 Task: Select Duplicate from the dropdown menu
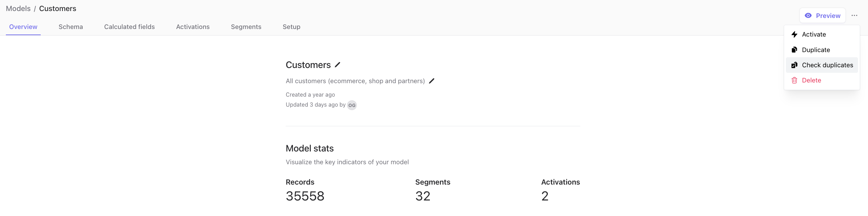point(816,50)
